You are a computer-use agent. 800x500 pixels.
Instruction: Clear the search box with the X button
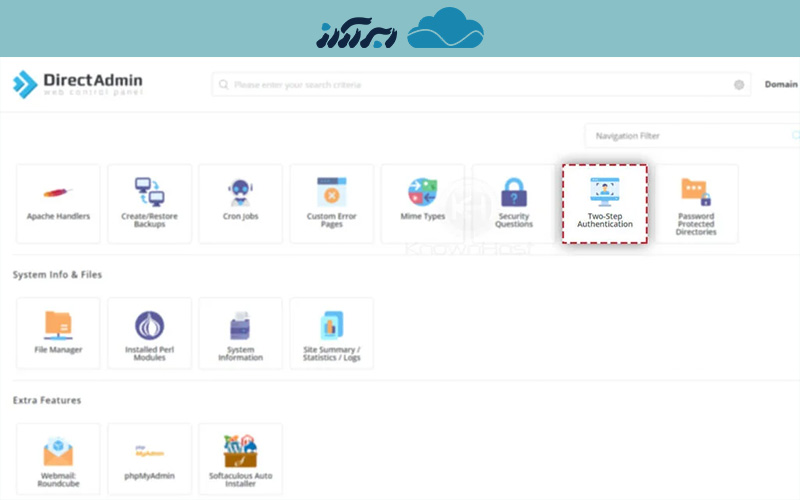739,85
